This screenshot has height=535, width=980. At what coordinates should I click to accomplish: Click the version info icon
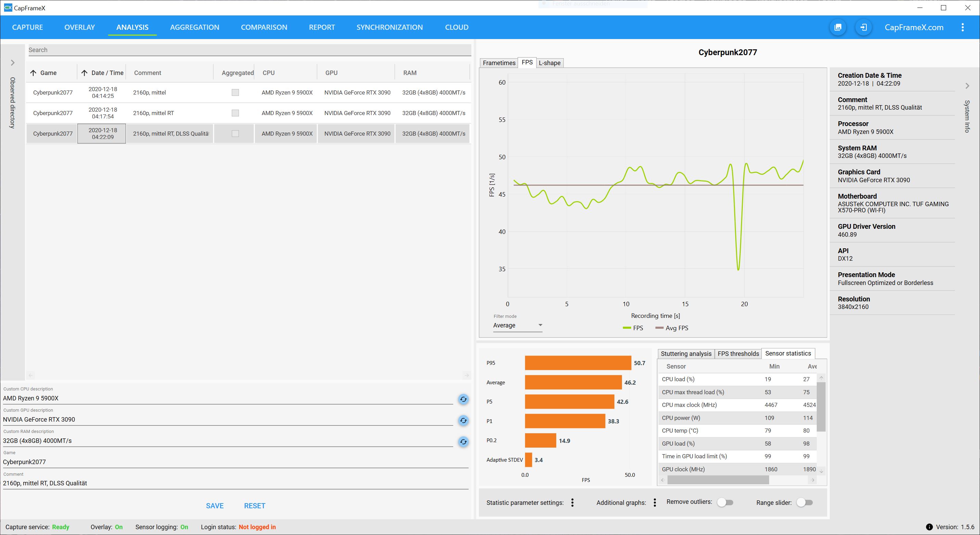click(x=929, y=527)
